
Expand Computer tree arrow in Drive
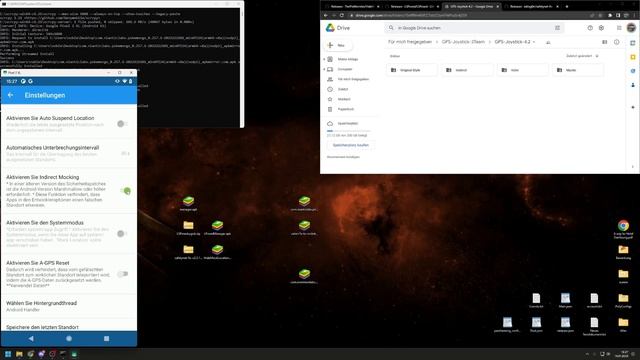coord(324,69)
